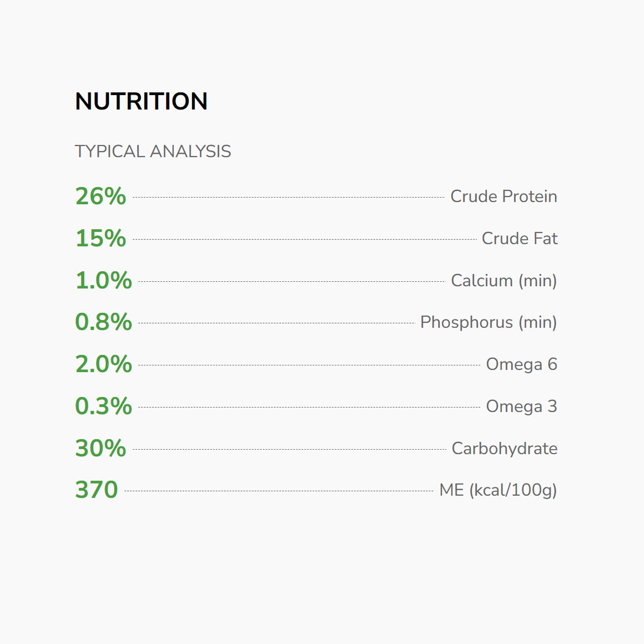The image size is (644, 644).
Task: Click the 15% fat value
Action: [x=100, y=238]
